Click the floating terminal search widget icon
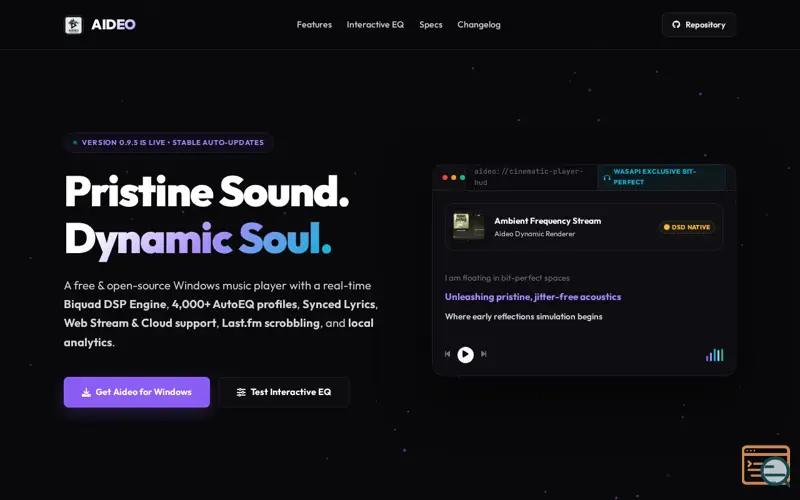Viewport: 800px width, 500px height. point(766,466)
